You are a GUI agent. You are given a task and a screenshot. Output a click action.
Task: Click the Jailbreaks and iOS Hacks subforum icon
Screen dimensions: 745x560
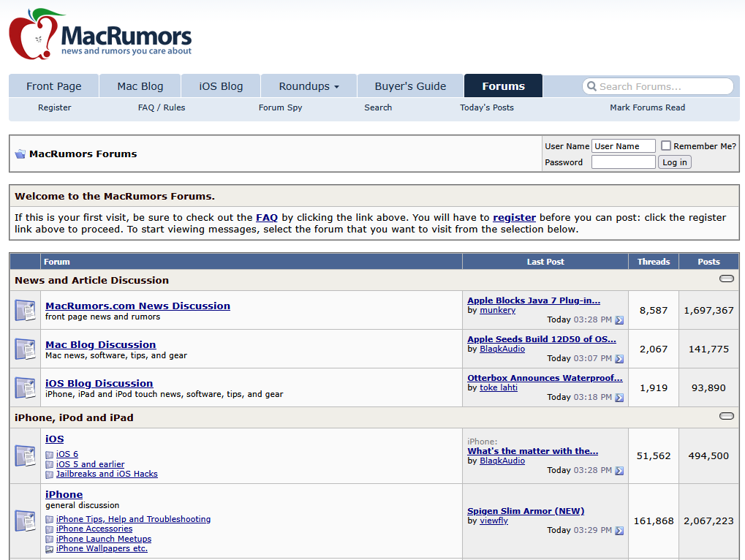(50, 474)
